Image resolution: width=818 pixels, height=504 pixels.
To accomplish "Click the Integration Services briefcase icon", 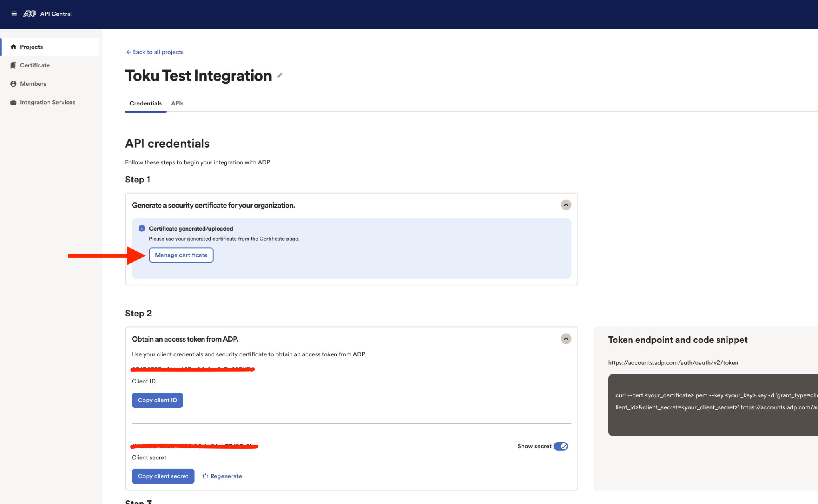I will point(13,102).
